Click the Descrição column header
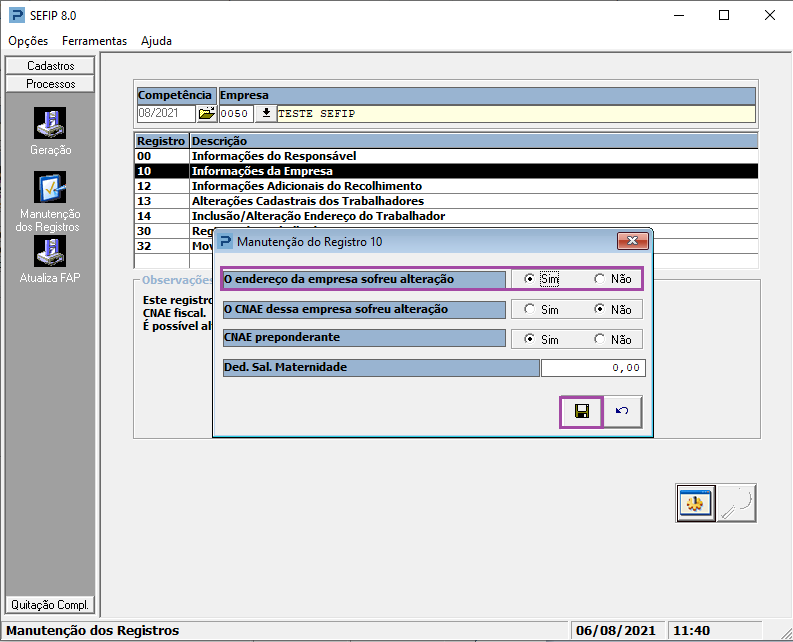Viewport: 793px width, 642px height. pos(474,141)
